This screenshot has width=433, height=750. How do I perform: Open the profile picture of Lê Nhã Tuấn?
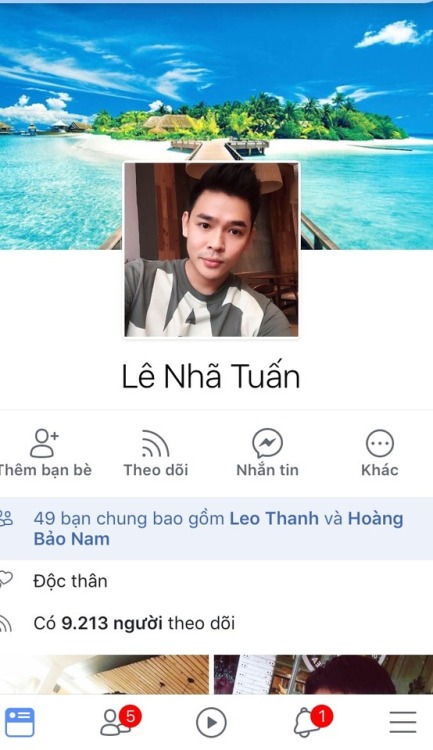point(211,249)
